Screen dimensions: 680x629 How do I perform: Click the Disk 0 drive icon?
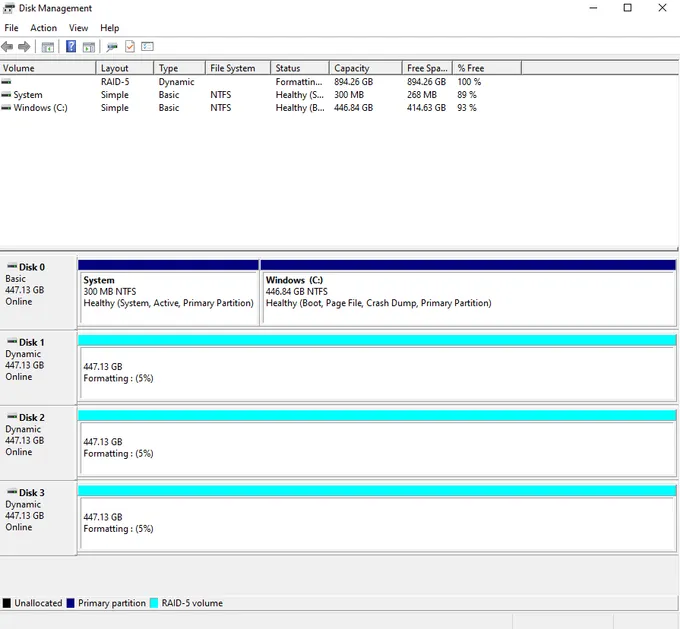pyautogui.click(x=13, y=266)
